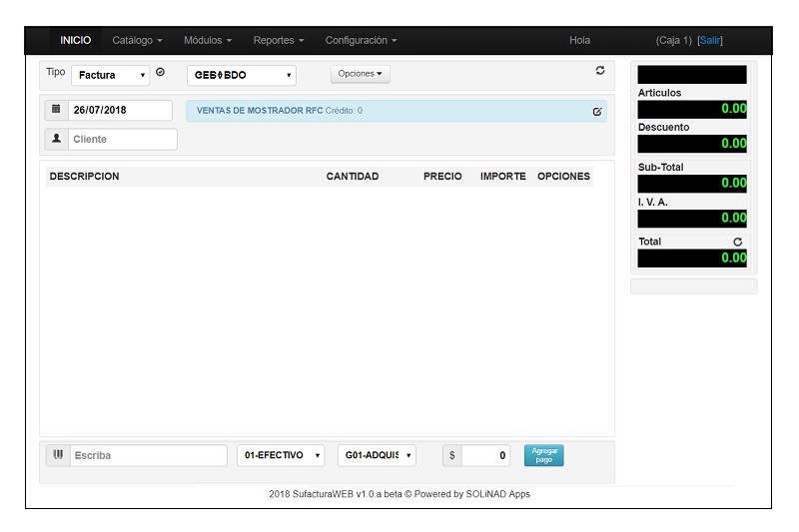The height and width of the screenshot is (532, 799).
Task: Click the Cliente input field
Action: click(122, 139)
